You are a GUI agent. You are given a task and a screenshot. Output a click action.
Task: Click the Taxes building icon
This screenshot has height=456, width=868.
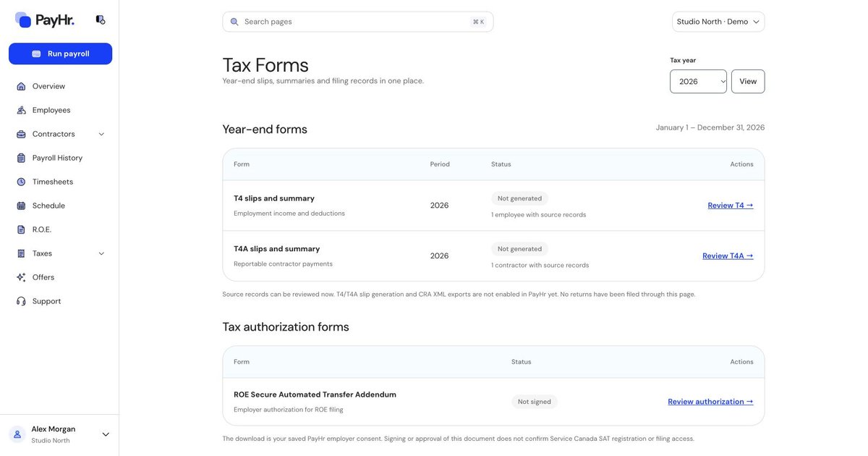pos(21,253)
